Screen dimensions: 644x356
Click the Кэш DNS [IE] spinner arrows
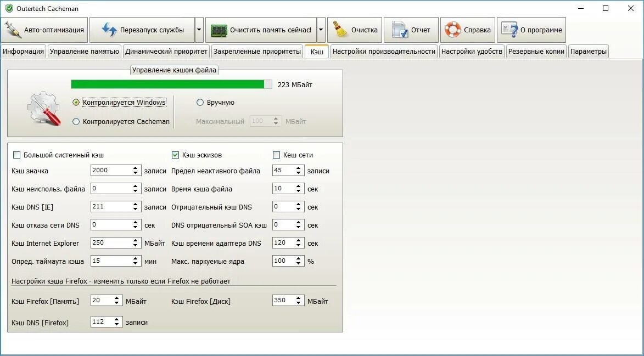tap(136, 207)
